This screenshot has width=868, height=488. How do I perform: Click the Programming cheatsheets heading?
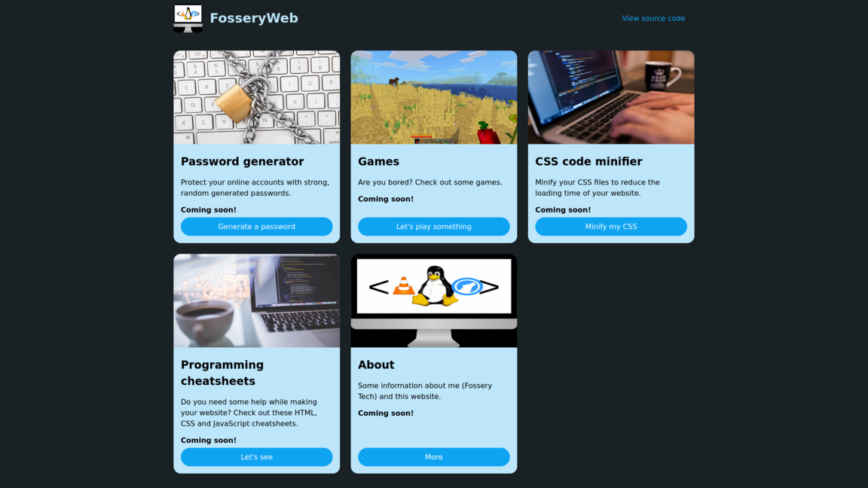(x=222, y=373)
